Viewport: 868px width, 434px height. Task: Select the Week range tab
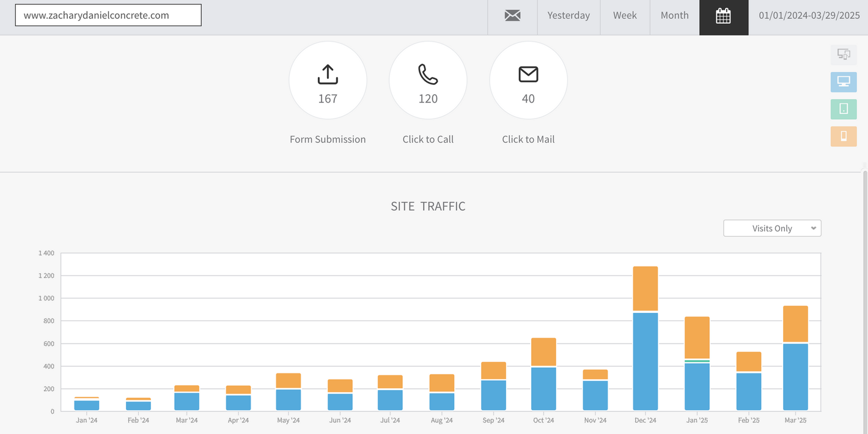(625, 16)
